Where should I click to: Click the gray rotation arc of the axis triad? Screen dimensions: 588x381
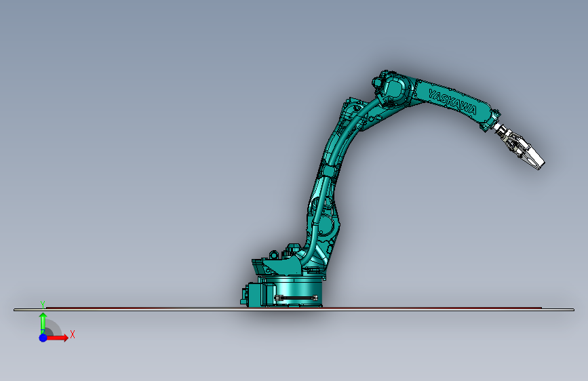[x=54, y=327]
